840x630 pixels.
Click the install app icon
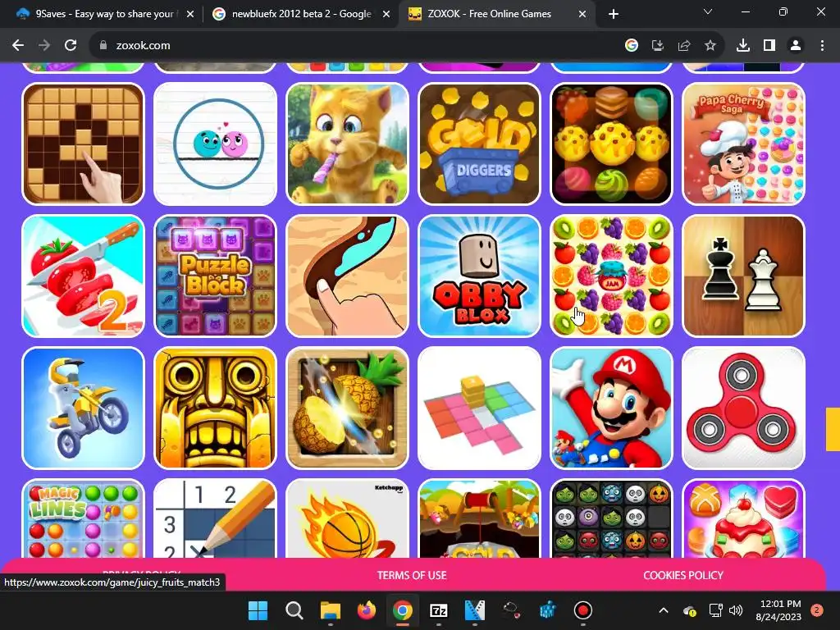658,46
